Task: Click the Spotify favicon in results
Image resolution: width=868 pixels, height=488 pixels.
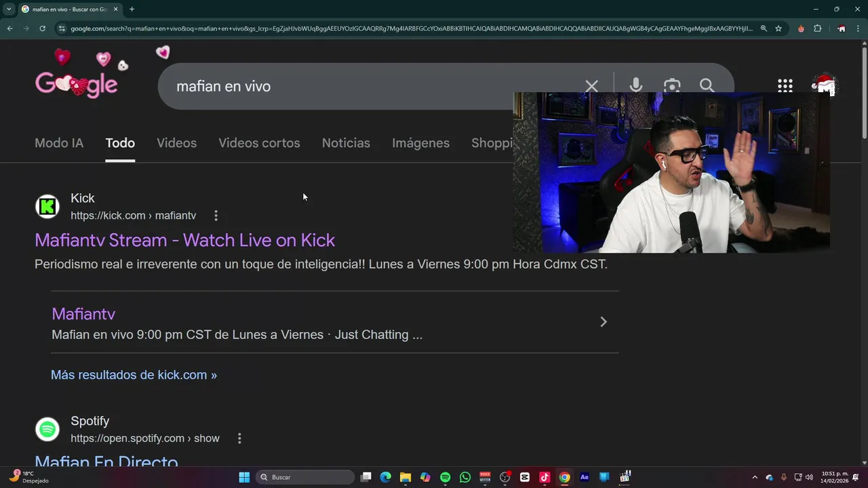Action: 47,430
